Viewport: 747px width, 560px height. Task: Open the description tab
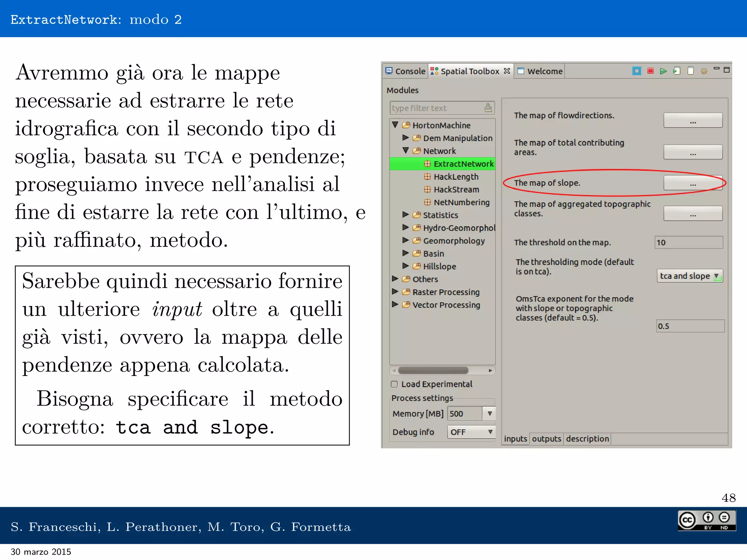(x=587, y=439)
